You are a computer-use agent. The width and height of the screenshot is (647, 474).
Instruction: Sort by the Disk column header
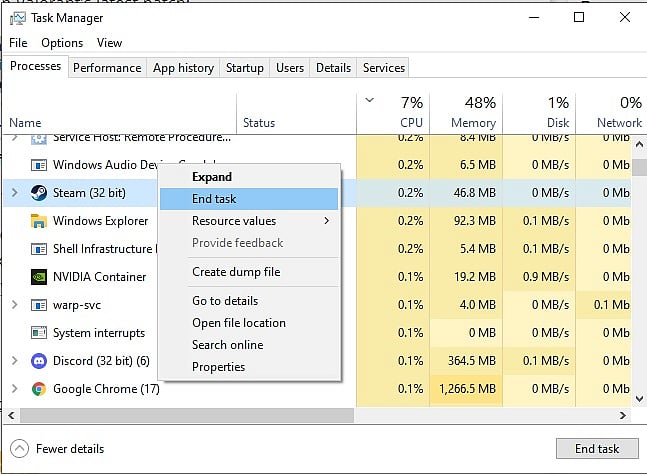point(539,113)
